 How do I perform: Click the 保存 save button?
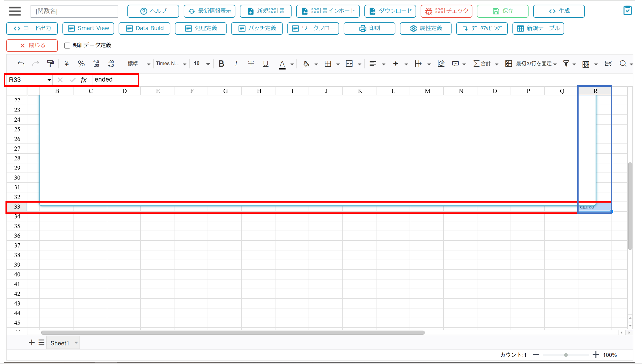(502, 11)
